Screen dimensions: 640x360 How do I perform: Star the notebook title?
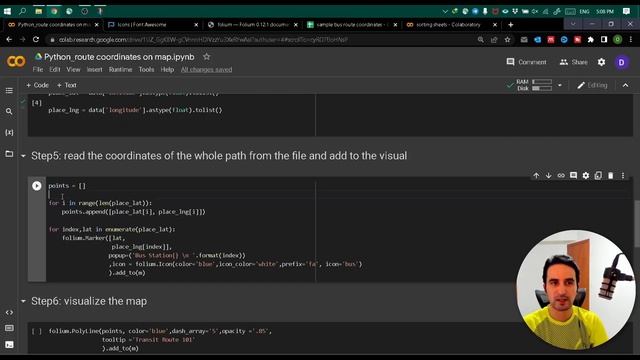coord(207,57)
